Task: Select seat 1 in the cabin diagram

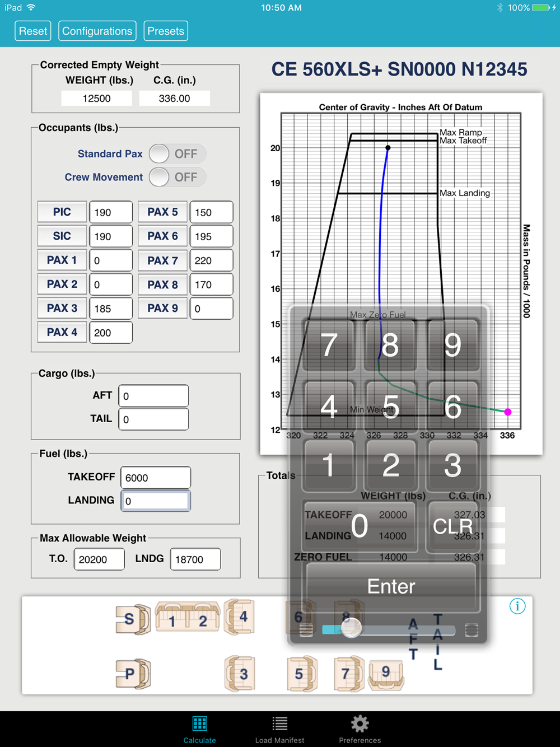Action: 172,617
